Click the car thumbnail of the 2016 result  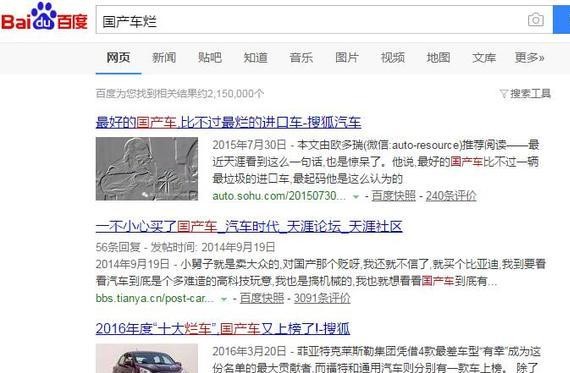pyautogui.click(x=147, y=358)
